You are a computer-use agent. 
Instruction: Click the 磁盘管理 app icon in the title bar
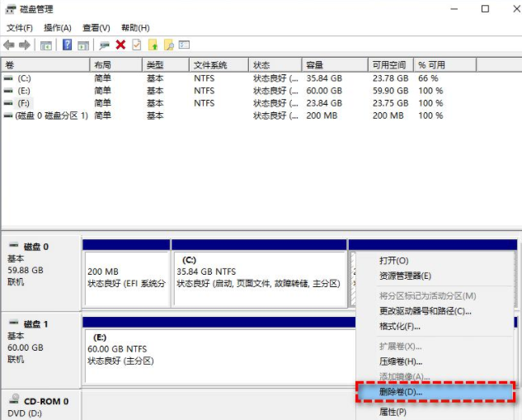point(10,9)
